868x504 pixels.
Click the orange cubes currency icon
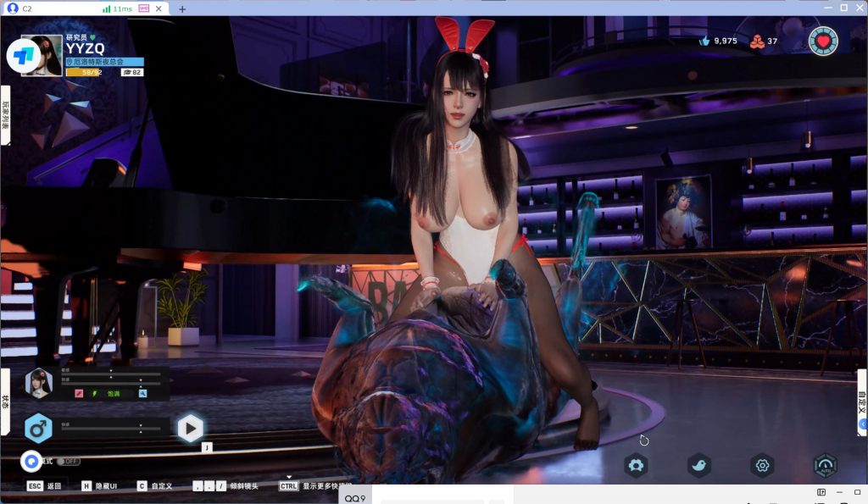757,41
